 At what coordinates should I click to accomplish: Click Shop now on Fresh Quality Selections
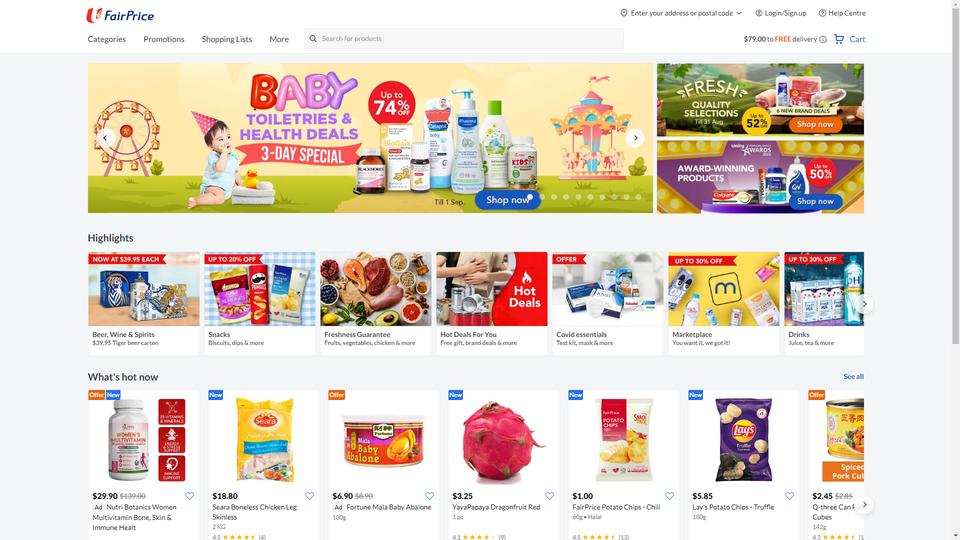tap(815, 124)
